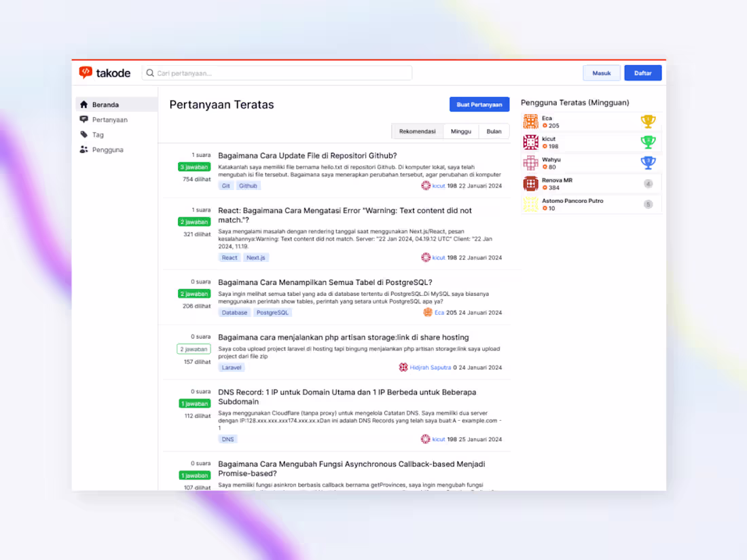
Task: Switch to the Minggu tab
Action: pos(460,132)
